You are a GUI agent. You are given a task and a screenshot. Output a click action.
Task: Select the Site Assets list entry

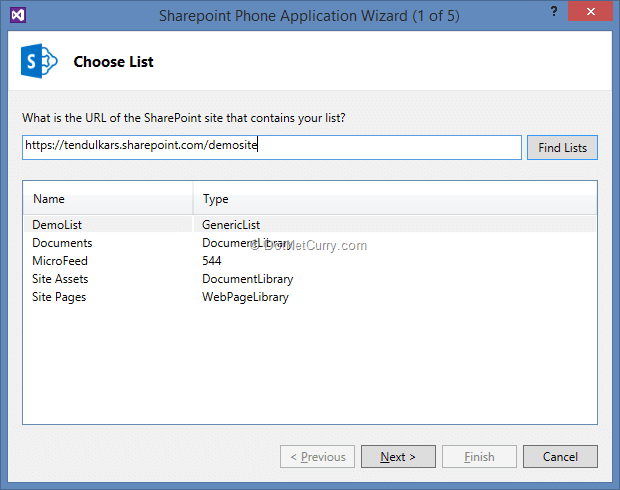60,279
